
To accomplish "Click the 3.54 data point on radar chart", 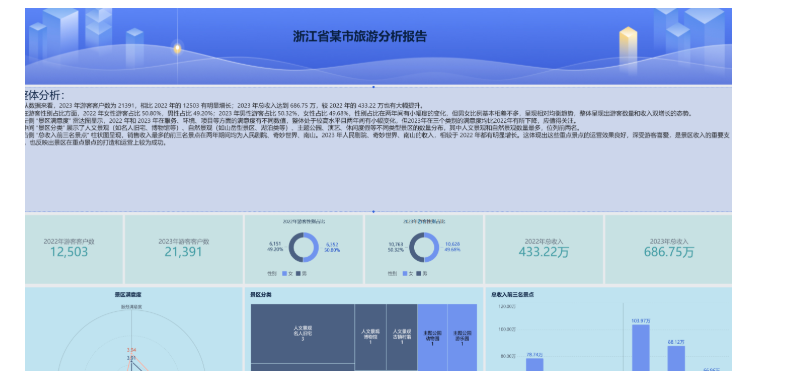I will tap(132, 354).
